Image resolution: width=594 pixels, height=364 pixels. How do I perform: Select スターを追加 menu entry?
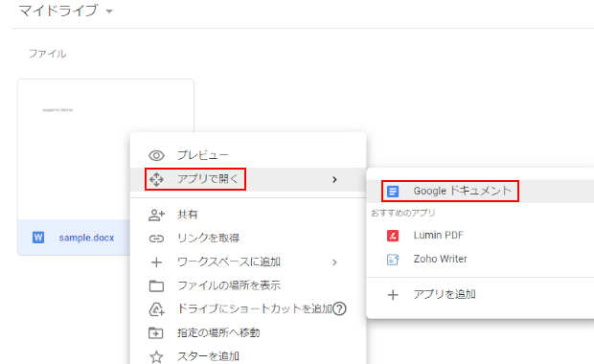click(248, 356)
